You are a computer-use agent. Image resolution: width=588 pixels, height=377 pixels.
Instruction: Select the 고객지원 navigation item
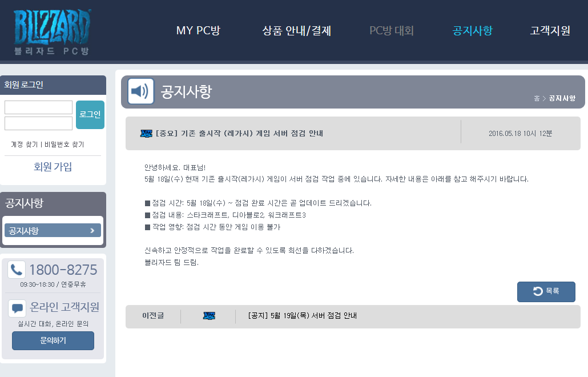click(549, 31)
